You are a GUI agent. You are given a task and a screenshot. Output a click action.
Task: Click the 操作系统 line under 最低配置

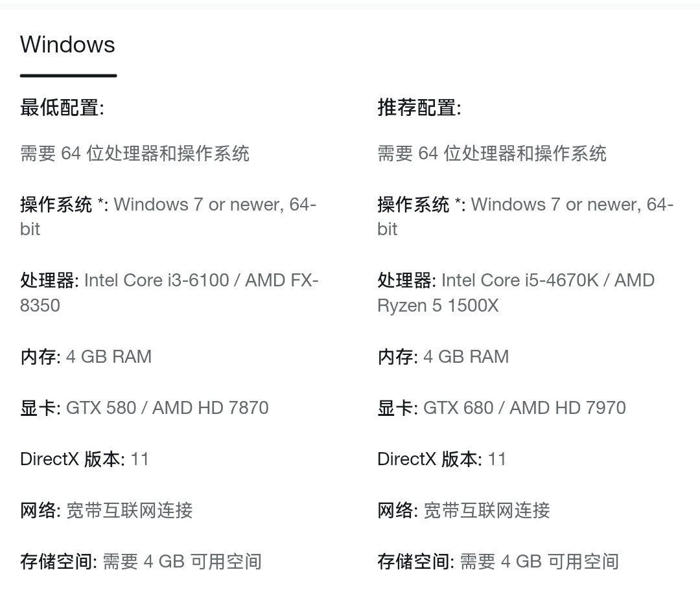pos(168,205)
